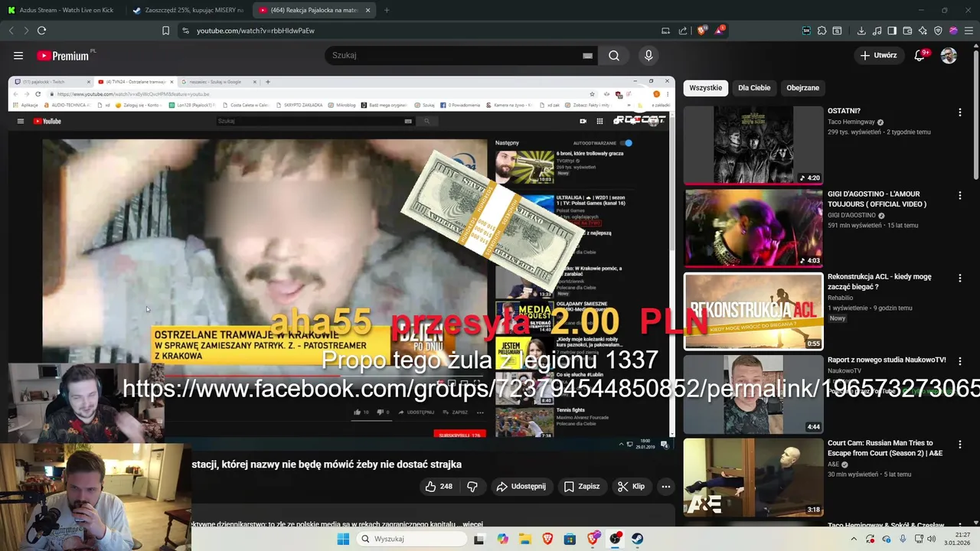Like the video with 248 likes
The width and height of the screenshot is (980, 551).
439,487
